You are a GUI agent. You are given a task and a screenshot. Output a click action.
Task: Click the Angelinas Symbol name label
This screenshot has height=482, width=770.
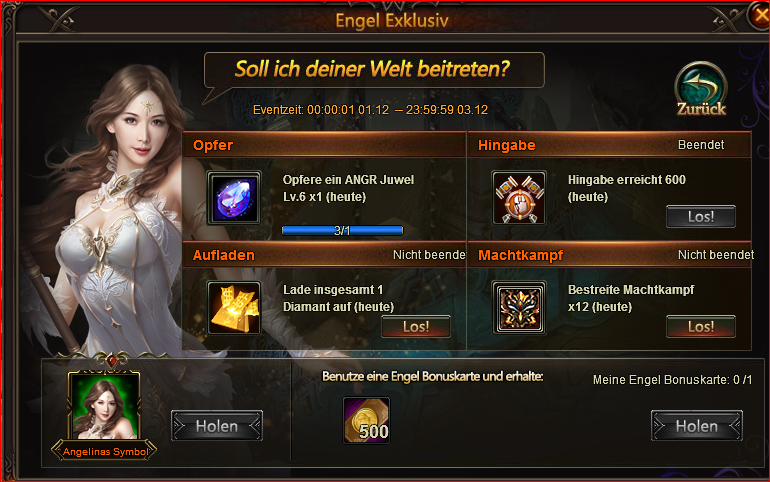tap(105, 452)
